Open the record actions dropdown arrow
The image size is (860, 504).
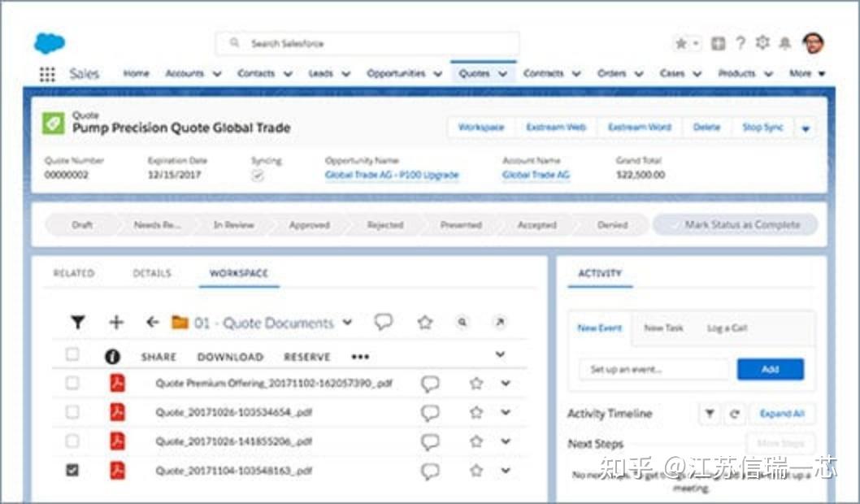tap(806, 129)
